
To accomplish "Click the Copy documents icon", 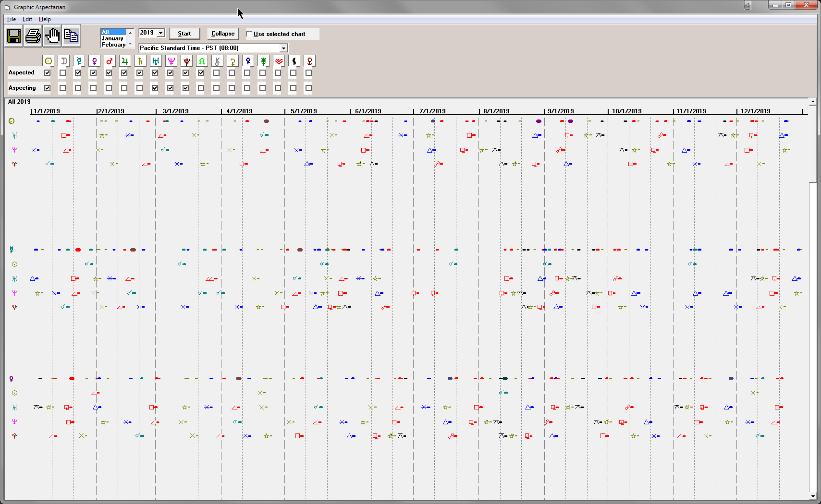I will [x=71, y=36].
